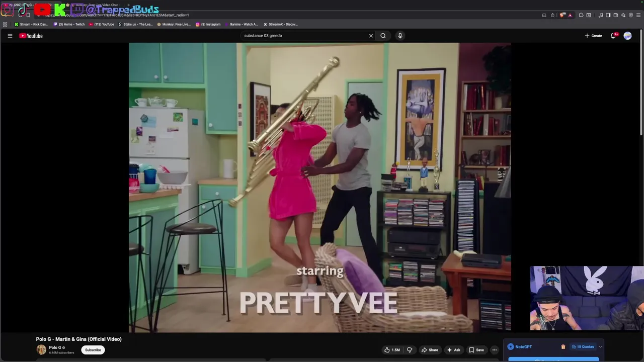
Task: Open '(113) YouTube' bookmark
Action: (x=102, y=24)
